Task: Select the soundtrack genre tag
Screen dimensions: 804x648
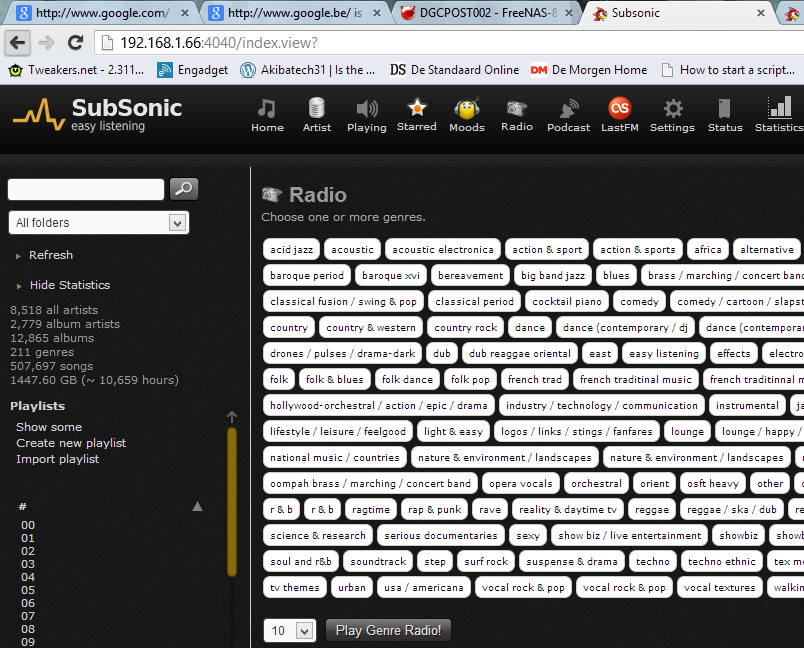Action: pyautogui.click(x=378, y=562)
